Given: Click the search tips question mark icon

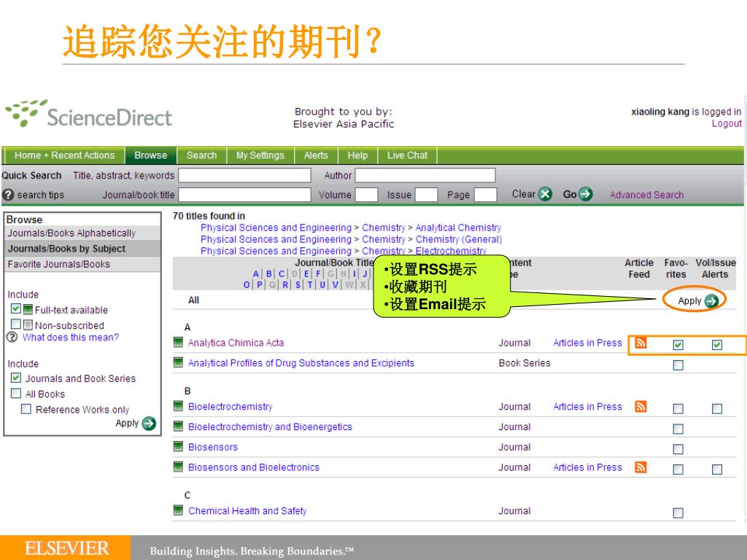Looking at the screenshot, I should coord(8,195).
